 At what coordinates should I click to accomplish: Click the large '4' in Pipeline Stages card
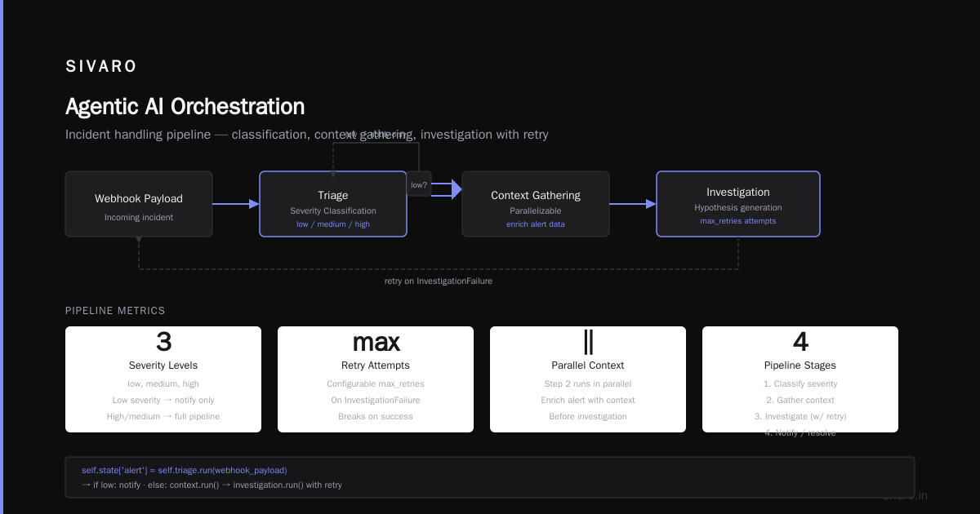click(800, 341)
